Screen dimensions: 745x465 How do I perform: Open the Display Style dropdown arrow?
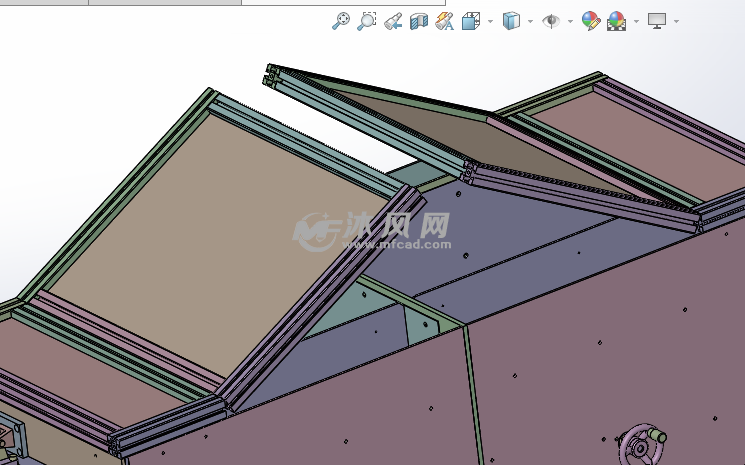pyautogui.click(x=530, y=21)
